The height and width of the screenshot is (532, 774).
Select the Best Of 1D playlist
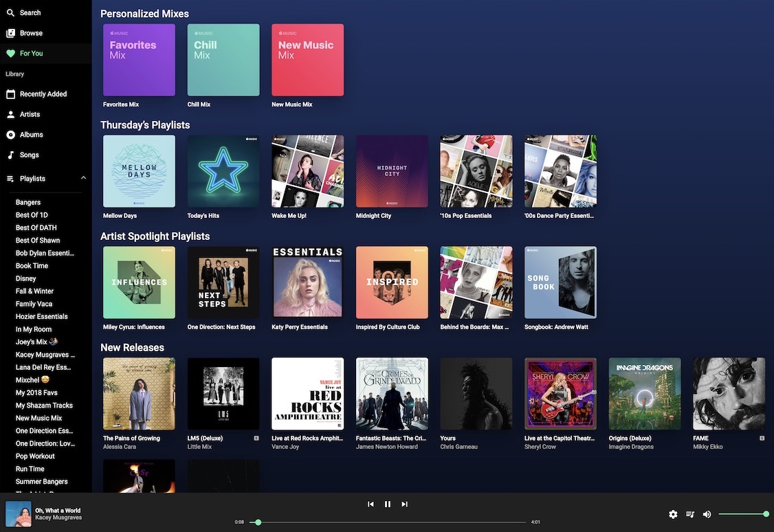pos(32,215)
